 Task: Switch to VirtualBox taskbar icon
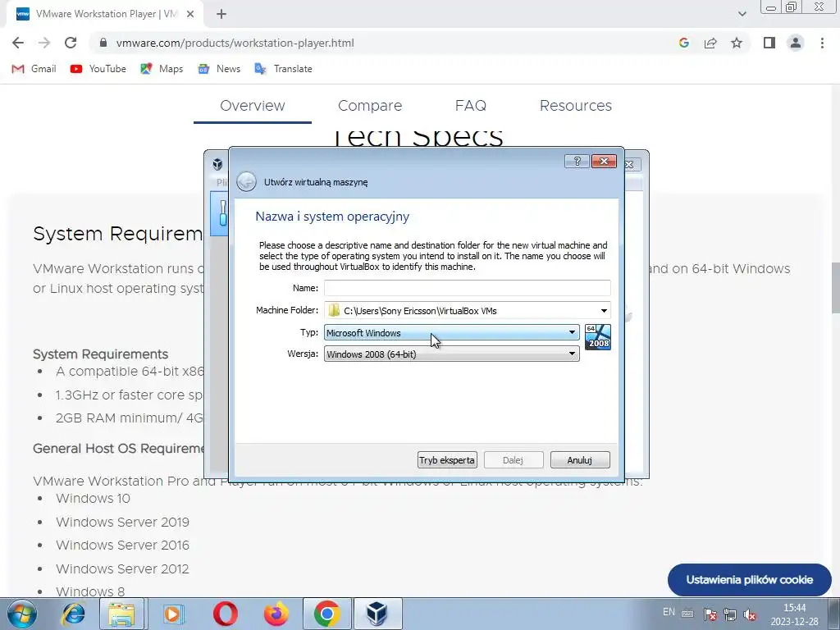tap(377, 614)
